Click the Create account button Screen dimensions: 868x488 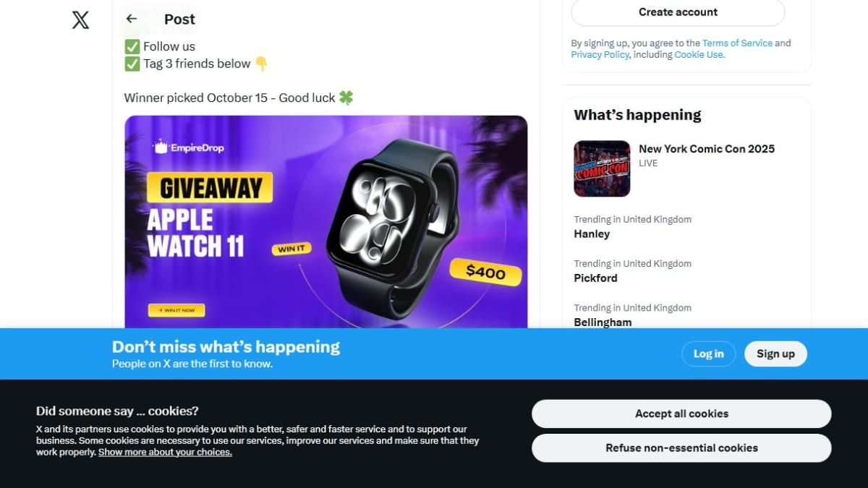[678, 12]
